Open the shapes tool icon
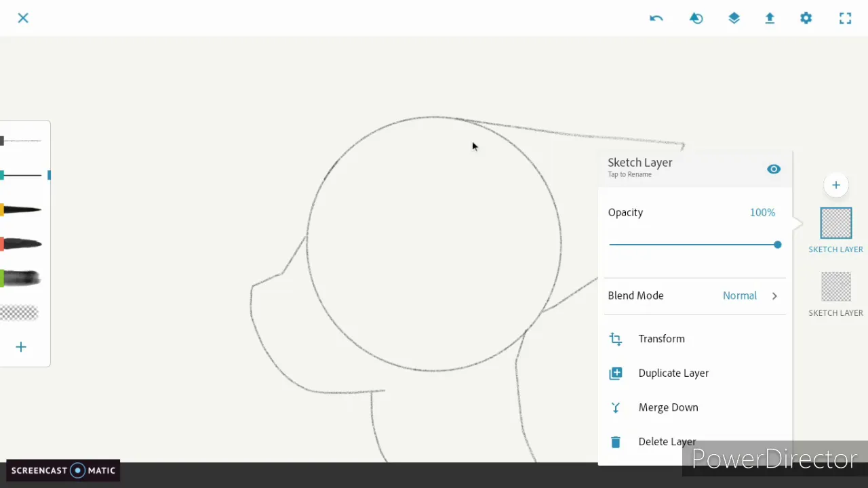The width and height of the screenshot is (868, 488). pos(696,18)
